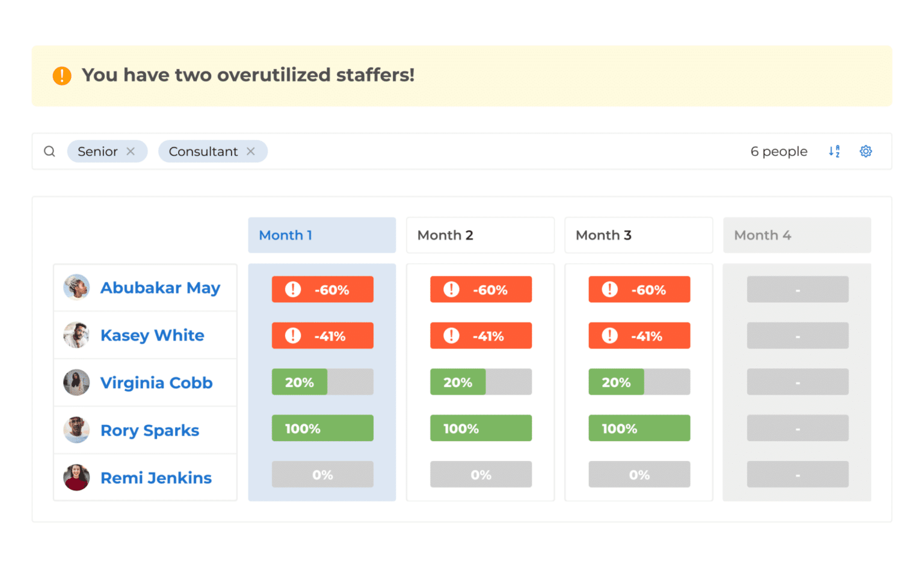
Task: Remove the Senior filter chip
Action: pyautogui.click(x=131, y=152)
